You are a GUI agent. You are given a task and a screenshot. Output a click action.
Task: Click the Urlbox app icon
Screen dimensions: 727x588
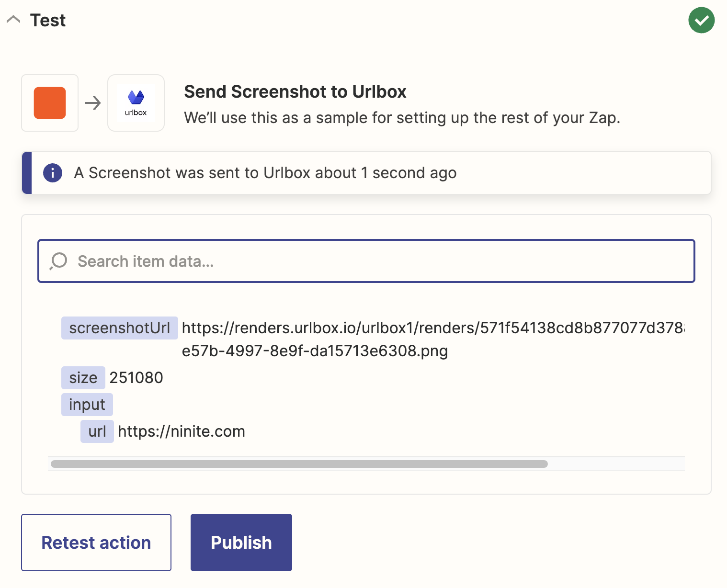136,102
